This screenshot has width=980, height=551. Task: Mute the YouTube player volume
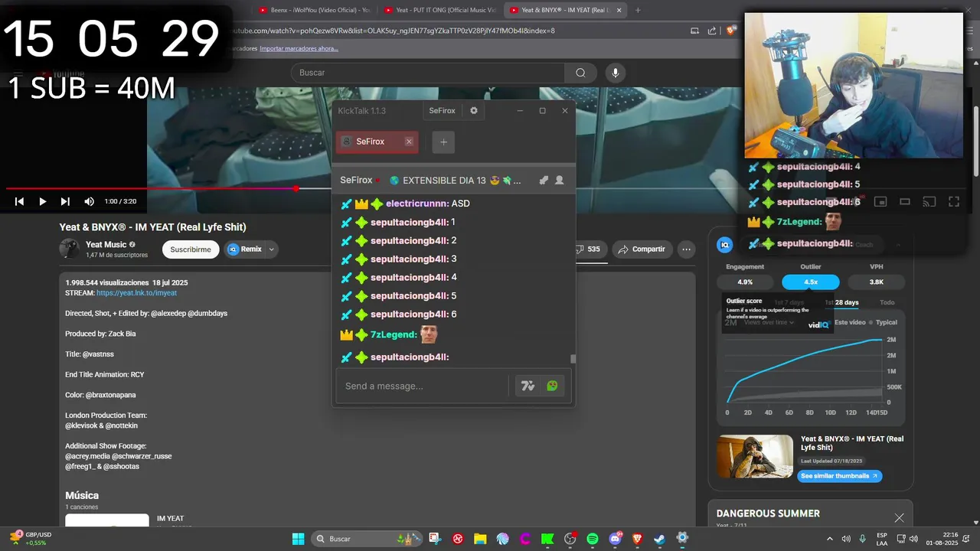(x=89, y=201)
